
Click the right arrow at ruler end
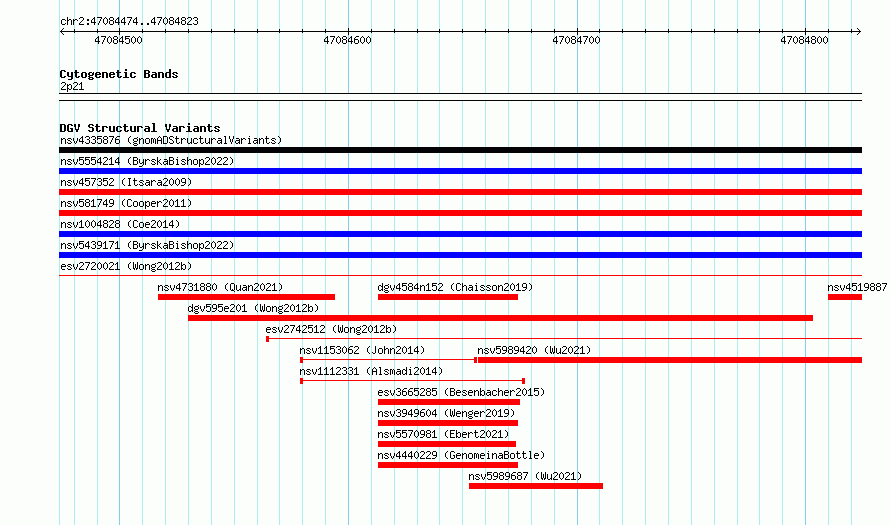click(x=858, y=32)
